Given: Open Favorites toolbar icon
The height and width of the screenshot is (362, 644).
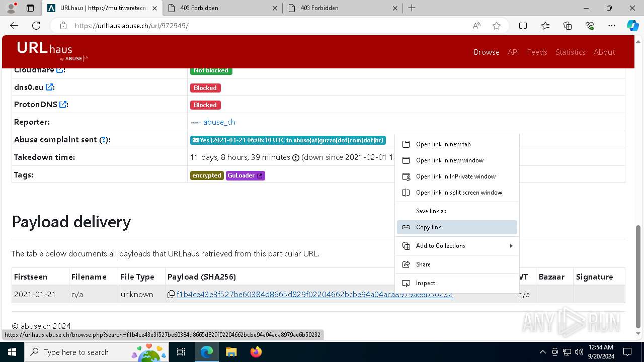Looking at the screenshot, I should click(545, 26).
